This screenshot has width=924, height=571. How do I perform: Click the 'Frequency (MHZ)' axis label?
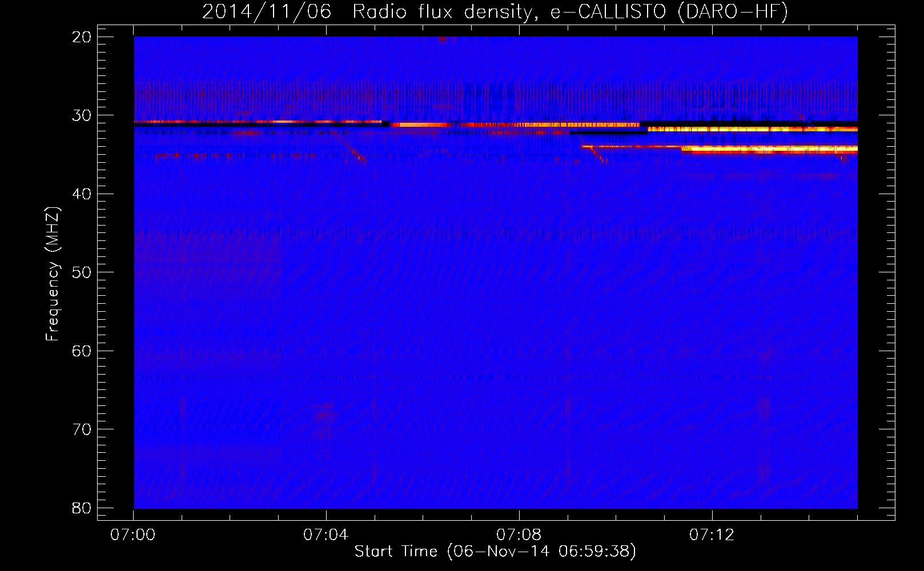tap(53, 274)
